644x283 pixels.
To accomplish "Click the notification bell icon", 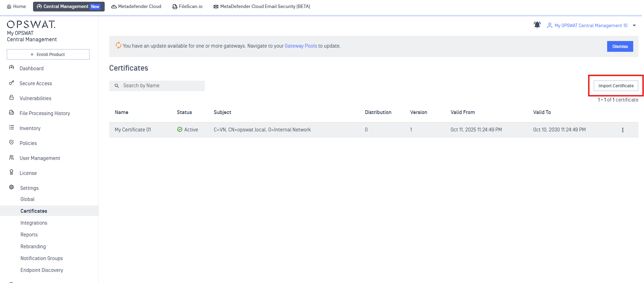I will point(537,25).
